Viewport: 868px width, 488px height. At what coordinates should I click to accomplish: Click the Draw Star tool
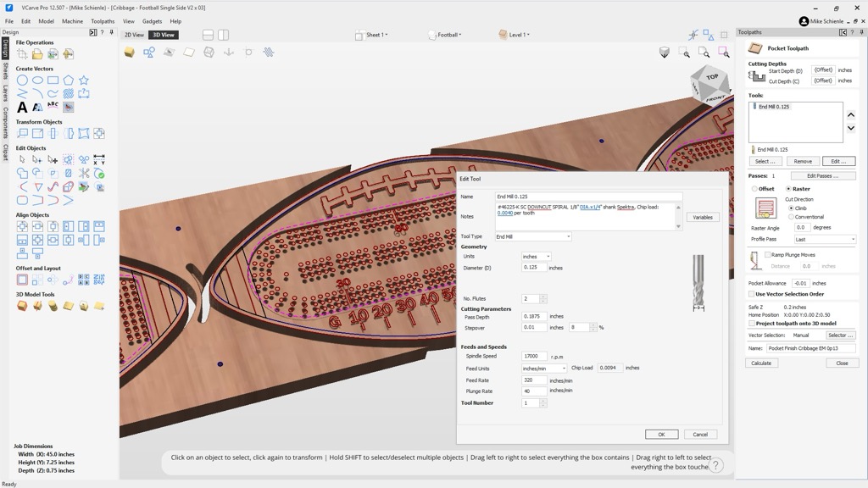tap(84, 80)
